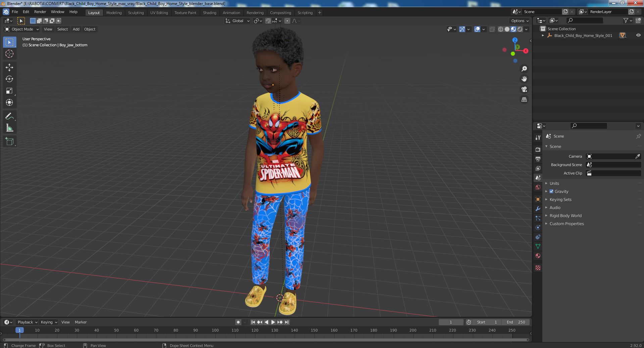The width and height of the screenshot is (644, 348).
Task: Expand the Rigid Body World panel
Action: [x=565, y=215]
